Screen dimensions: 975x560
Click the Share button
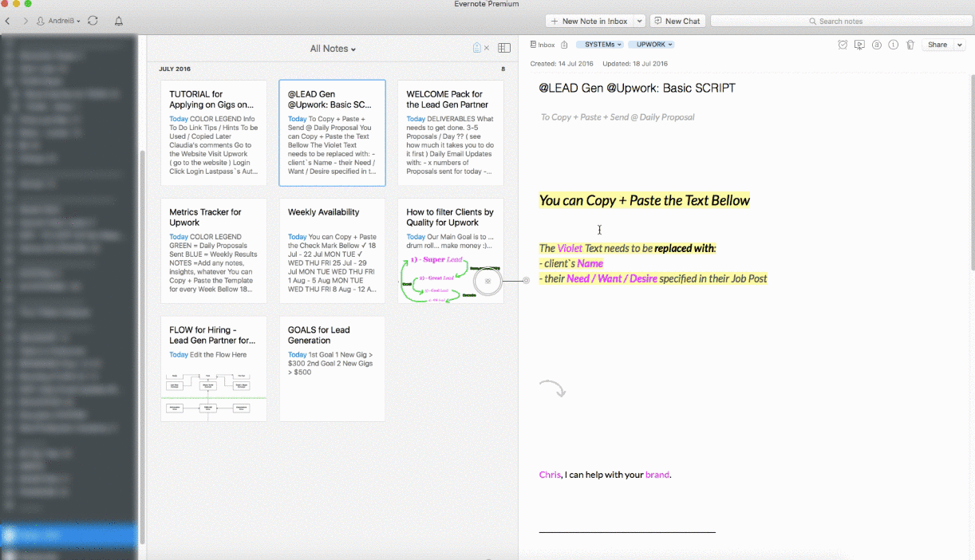pyautogui.click(x=937, y=45)
